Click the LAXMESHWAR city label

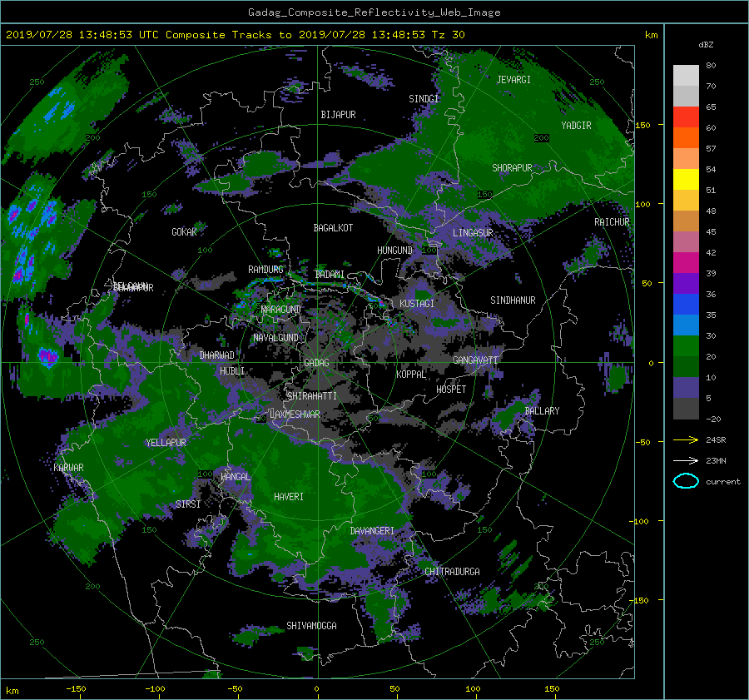tap(295, 415)
